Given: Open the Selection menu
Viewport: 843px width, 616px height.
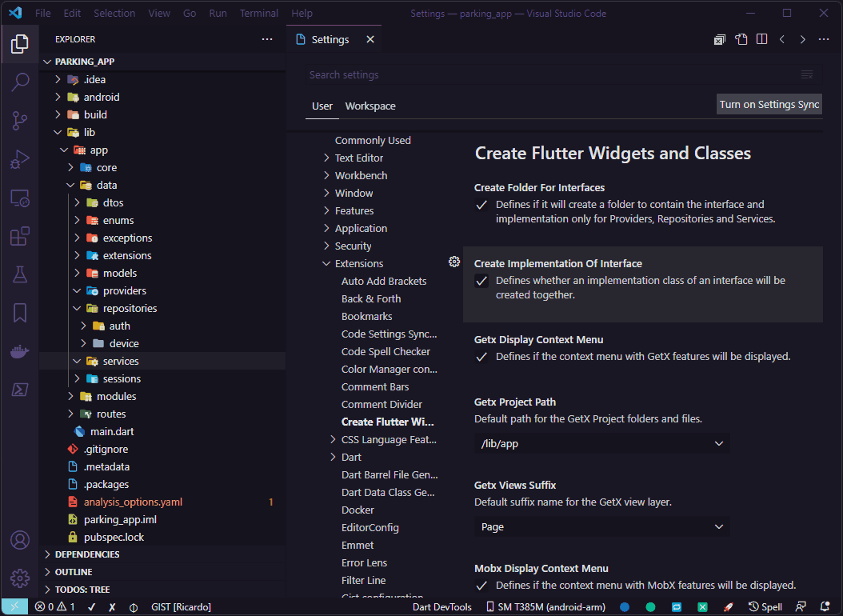Looking at the screenshot, I should click(x=114, y=13).
